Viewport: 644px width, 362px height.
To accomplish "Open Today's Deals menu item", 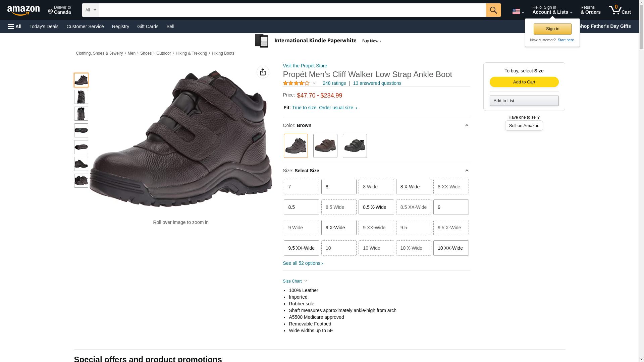I will coord(44,26).
